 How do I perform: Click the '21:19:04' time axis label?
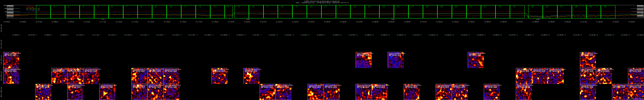[x=231, y=22]
